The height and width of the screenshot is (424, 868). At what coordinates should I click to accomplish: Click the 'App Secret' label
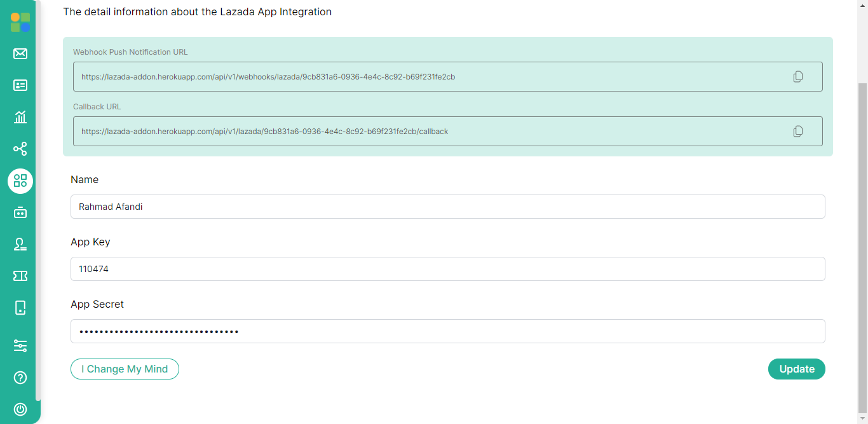(x=97, y=304)
